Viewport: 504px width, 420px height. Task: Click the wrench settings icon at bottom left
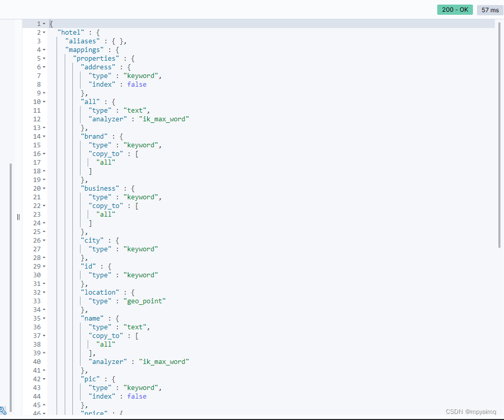(x=4, y=411)
